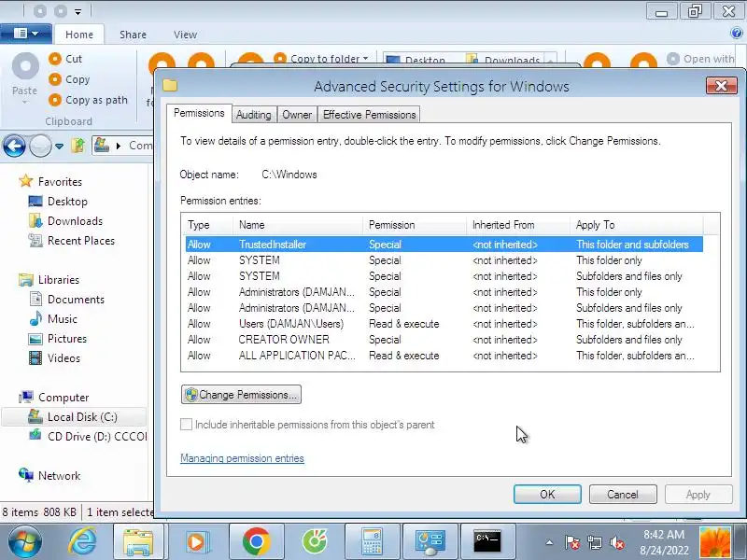
Task: Open the recent locations dropdown arrow
Action: click(59, 147)
